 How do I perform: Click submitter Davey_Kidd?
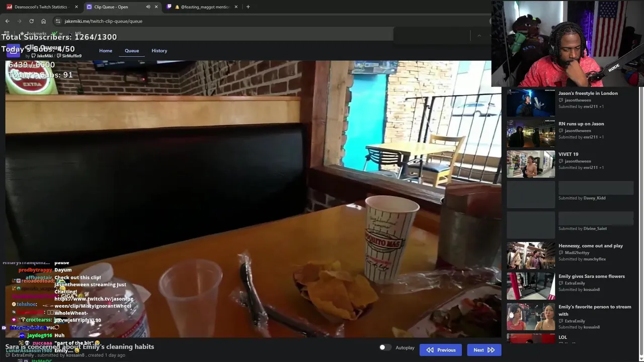(x=595, y=198)
